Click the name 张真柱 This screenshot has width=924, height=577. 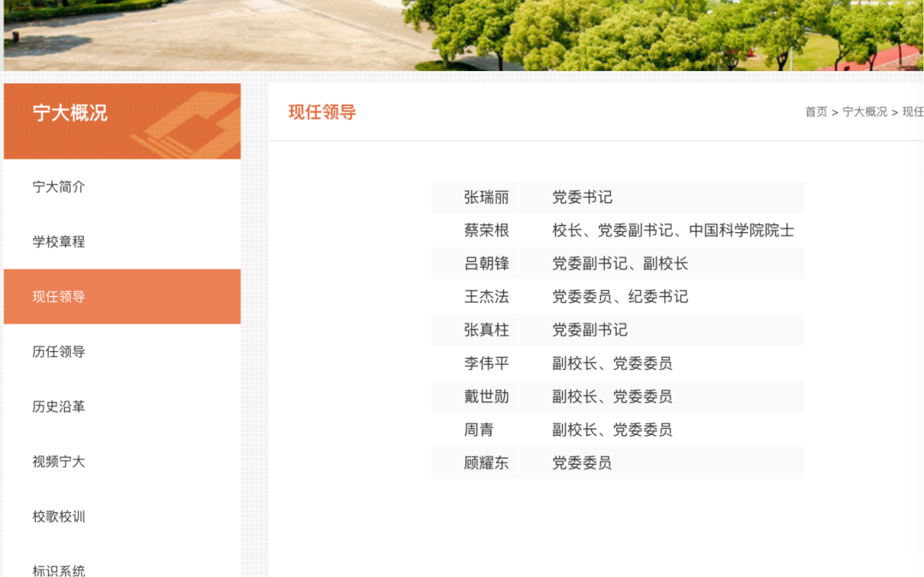tap(486, 330)
